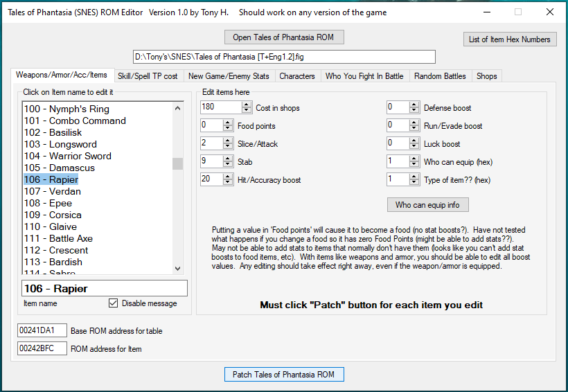The image size is (568, 392).
Task: Open the Random Battles tab
Action: click(x=441, y=76)
